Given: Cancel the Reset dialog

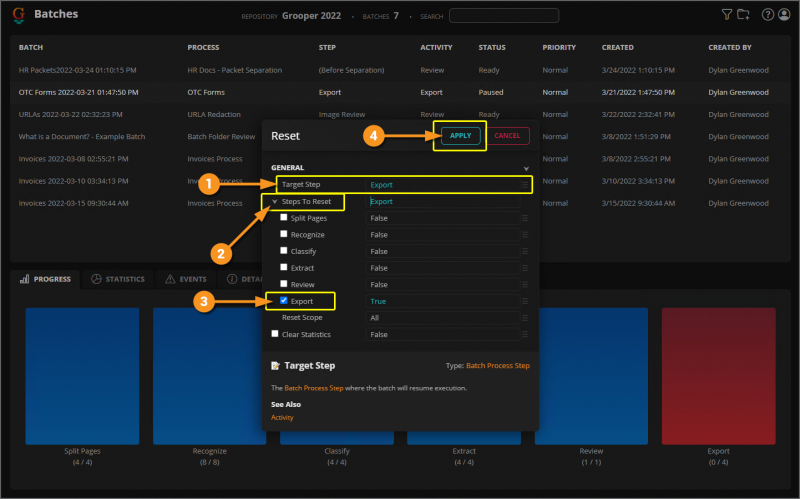Looking at the screenshot, I should (507, 136).
